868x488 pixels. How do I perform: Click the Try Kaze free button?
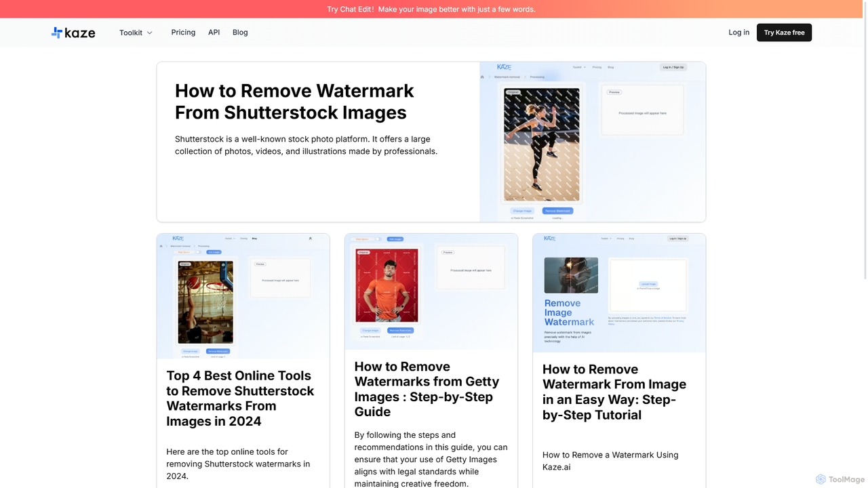pos(784,33)
